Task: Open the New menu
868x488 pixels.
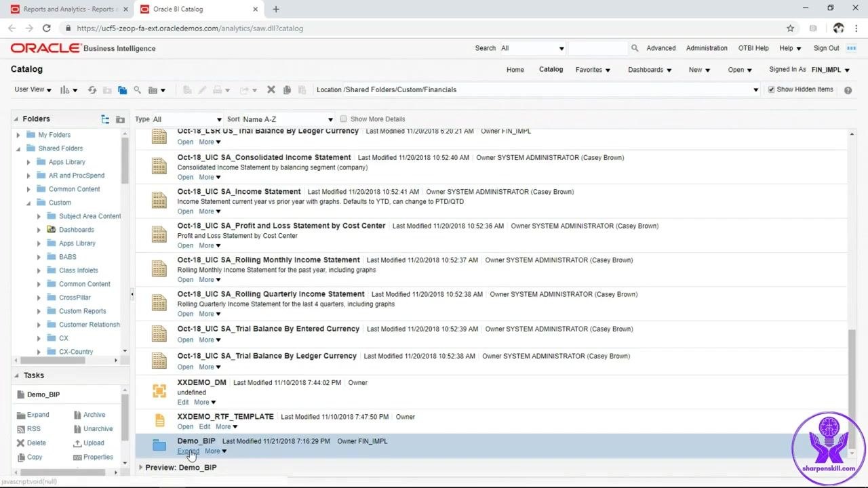Action: tap(699, 70)
